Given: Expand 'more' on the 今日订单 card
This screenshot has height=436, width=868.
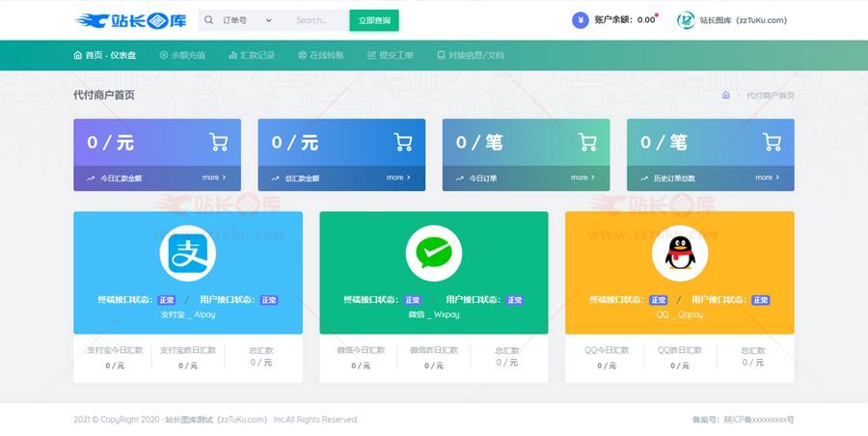Looking at the screenshot, I should pyautogui.click(x=583, y=177).
